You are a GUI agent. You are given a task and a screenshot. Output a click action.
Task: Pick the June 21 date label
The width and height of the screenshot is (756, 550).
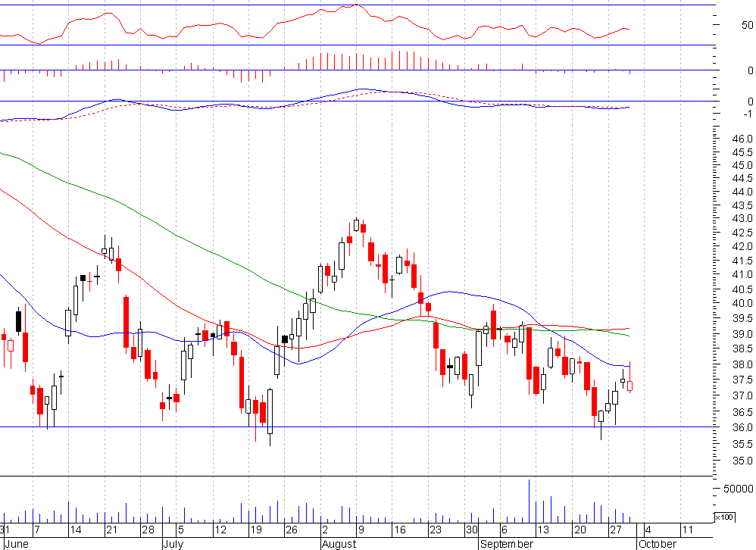click(x=112, y=530)
